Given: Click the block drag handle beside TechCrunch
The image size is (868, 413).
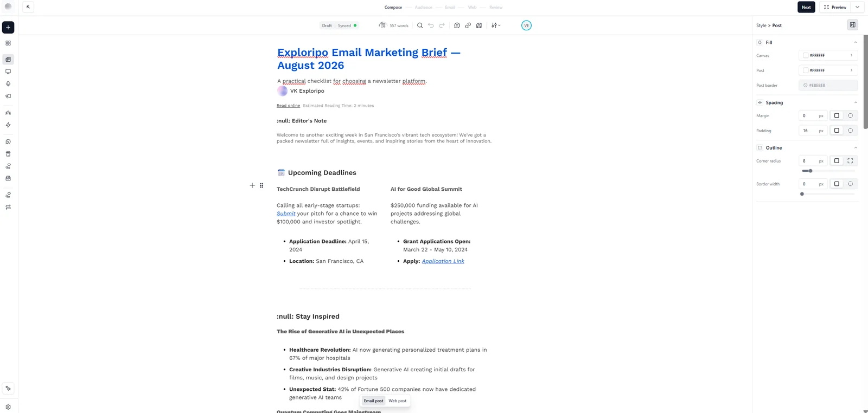Looking at the screenshot, I should (261, 185).
